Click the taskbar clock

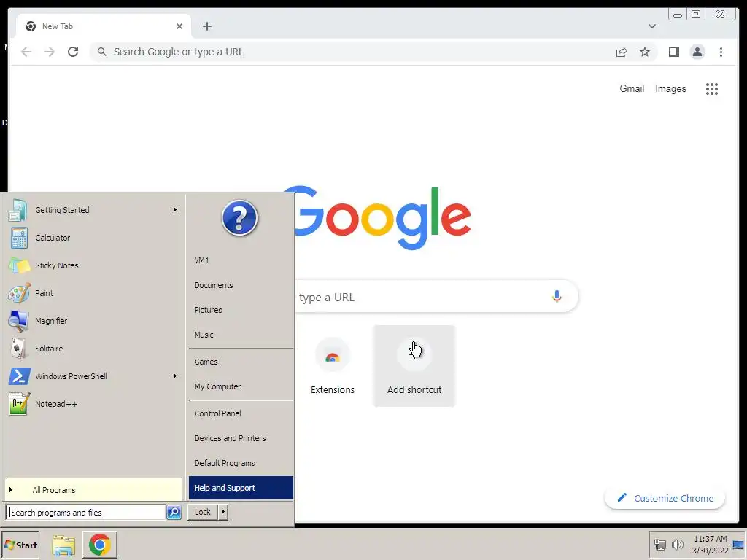point(711,545)
